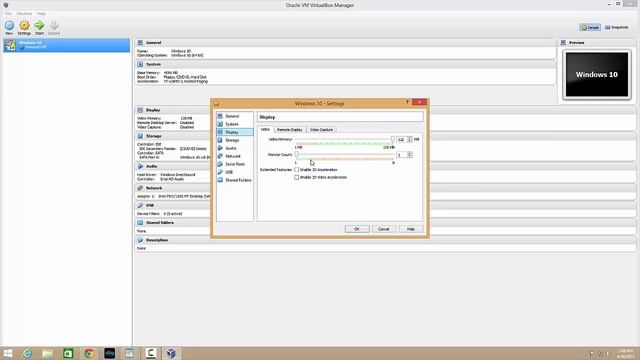This screenshot has width=640, height=360.
Task: Open the Windows Start button
Action: click(x=8, y=353)
